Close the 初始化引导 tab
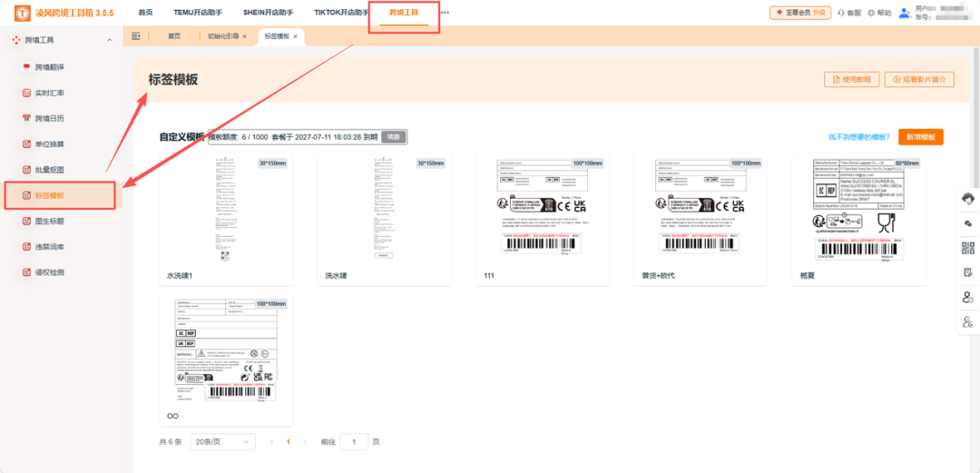The height and width of the screenshot is (473, 980). point(244,36)
